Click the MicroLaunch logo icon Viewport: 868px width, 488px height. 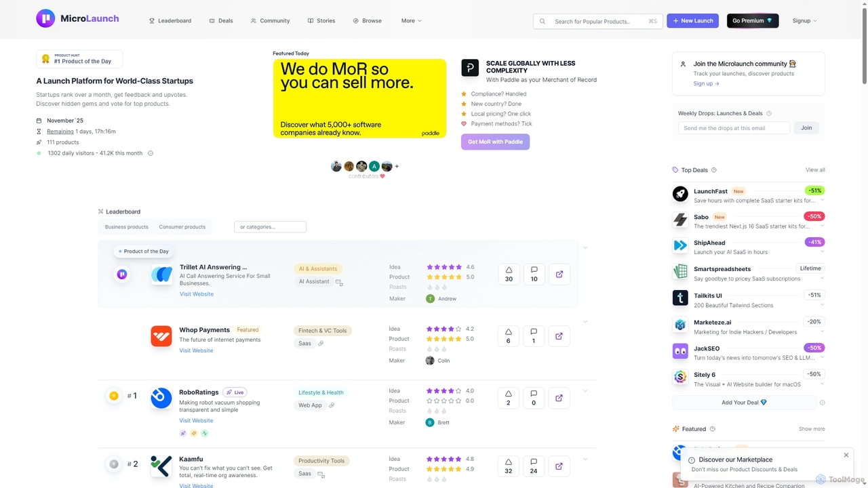(x=45, y=18)
